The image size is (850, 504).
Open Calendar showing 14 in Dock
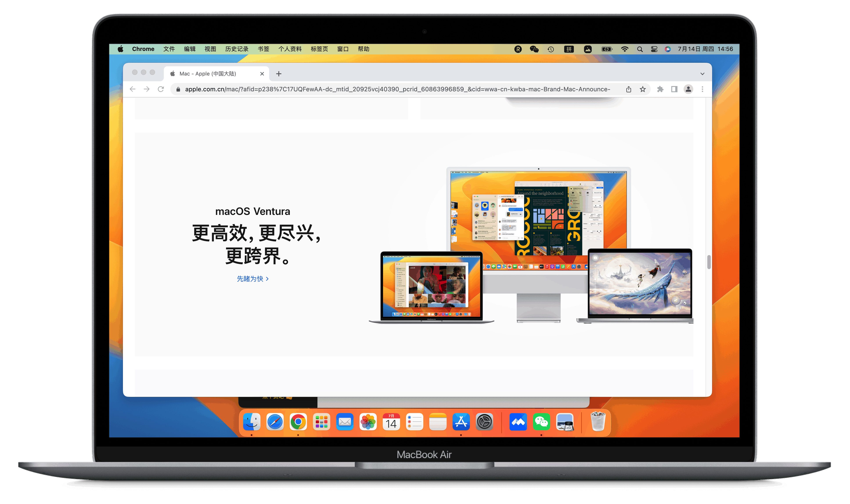[x=391, y=422]
